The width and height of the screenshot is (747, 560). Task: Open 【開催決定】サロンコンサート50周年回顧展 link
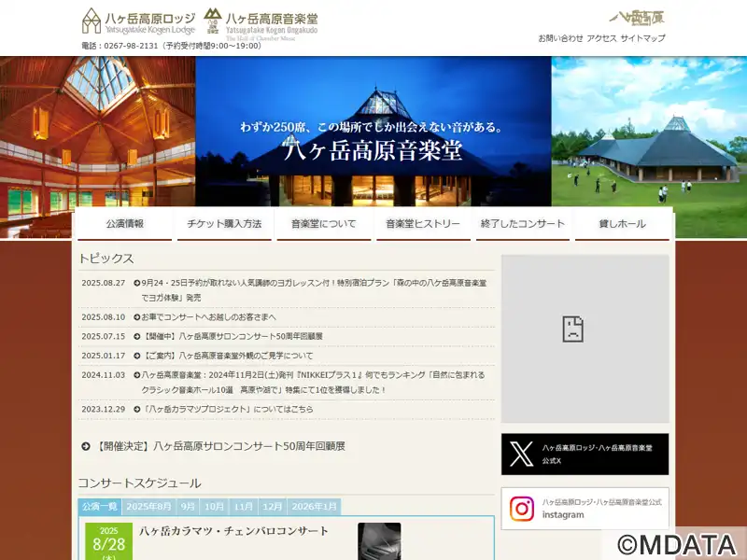tap(219, 446)
